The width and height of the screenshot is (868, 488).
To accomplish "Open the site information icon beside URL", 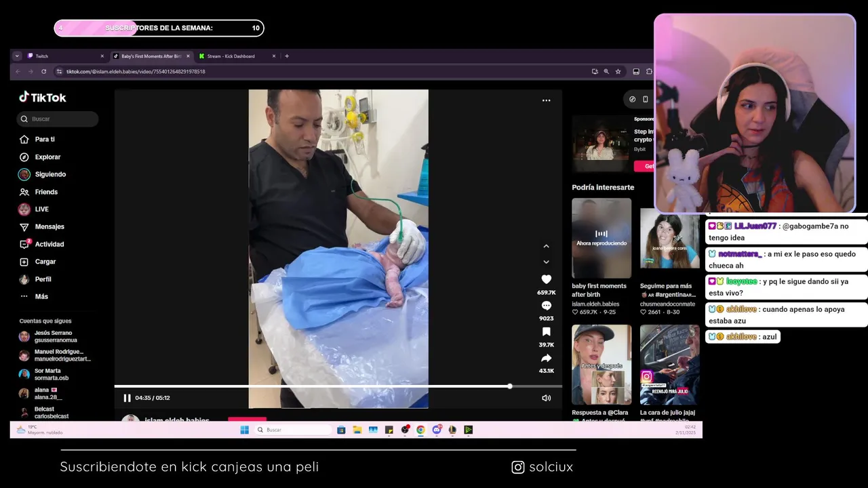I will tap(59, 71).
